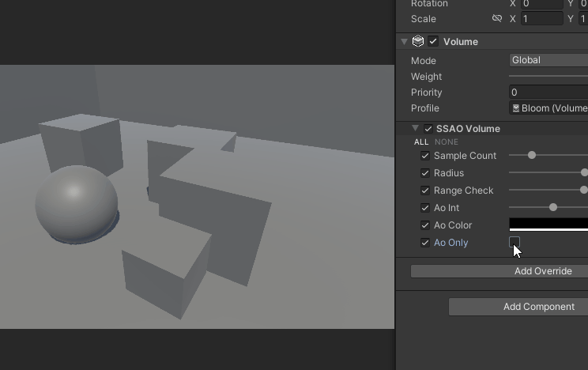
Task: Click the SSAO Volume header title
Action: click(x=468, y=129)
